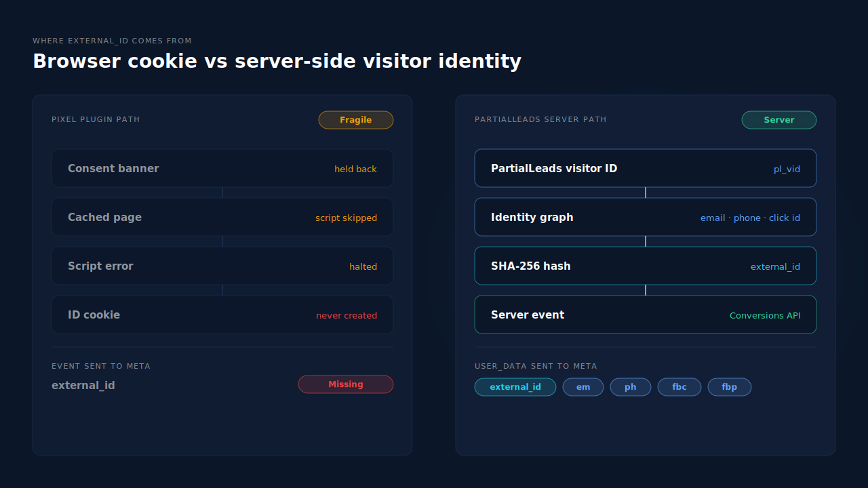Select the "Server event" step label
This screenshot has height=488, width=868.
[528, 315]
